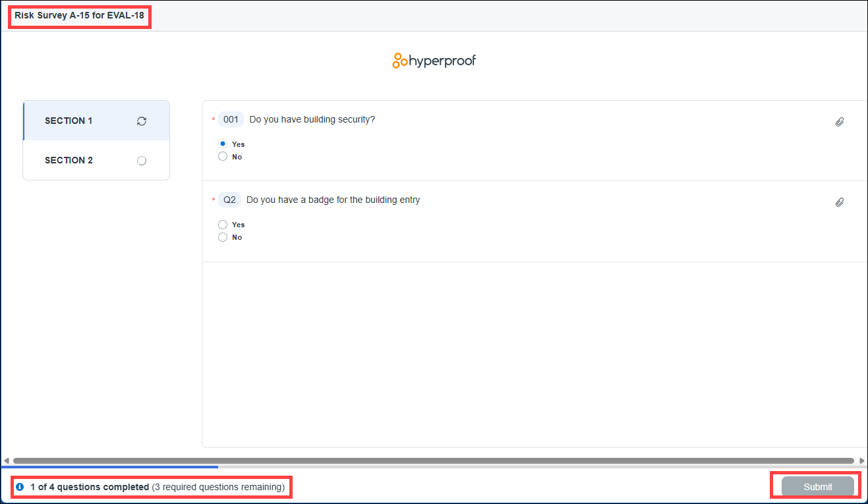Click the horizontal scrollbar right arrow
Viewport: 868px width, 504px height.
coord(861,461)
